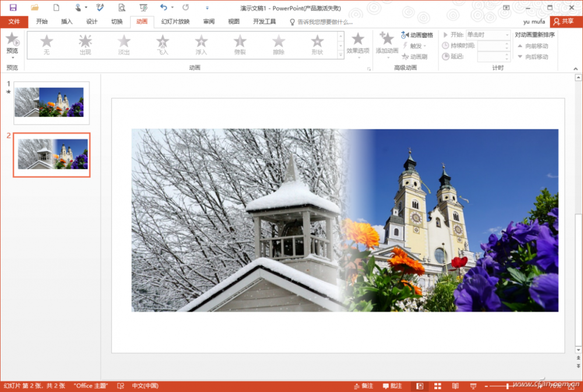Click the yu mufa account name
Screen dimensions: 583x392
pos(534,22)
